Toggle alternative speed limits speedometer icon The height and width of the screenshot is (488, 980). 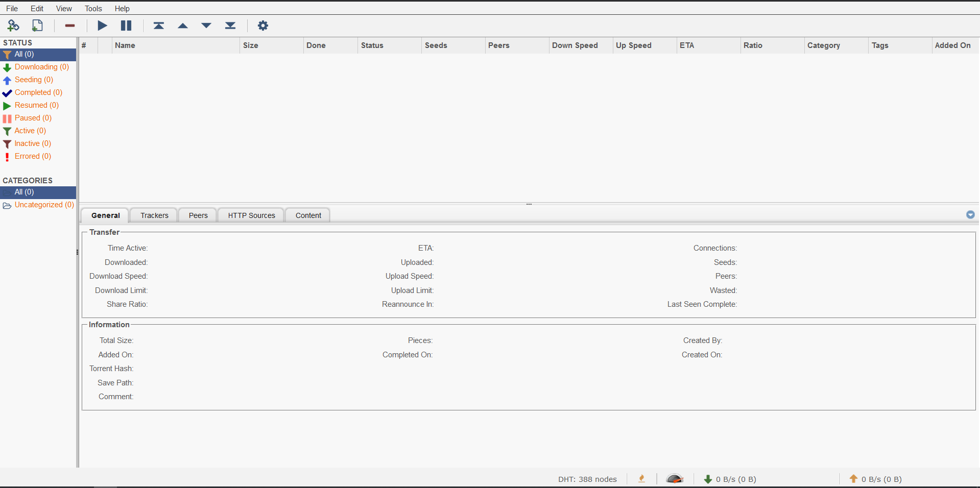pyautogui.click(x=675, y=479)
